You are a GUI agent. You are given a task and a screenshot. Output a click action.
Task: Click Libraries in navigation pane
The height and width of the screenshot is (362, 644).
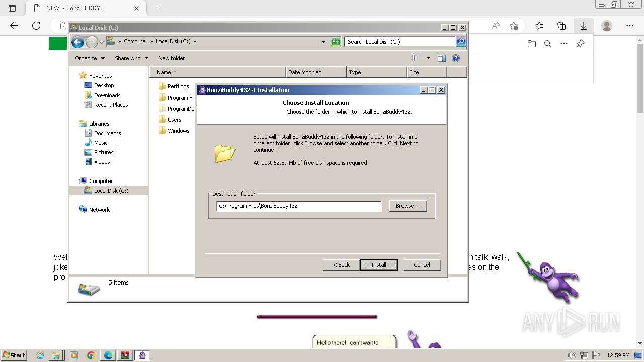tap(94, 124)
